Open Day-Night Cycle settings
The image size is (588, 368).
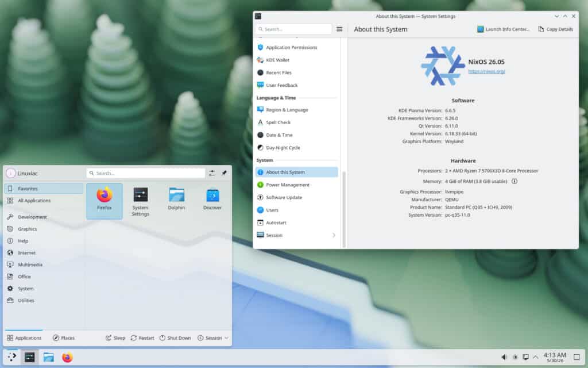click(296, 148)
